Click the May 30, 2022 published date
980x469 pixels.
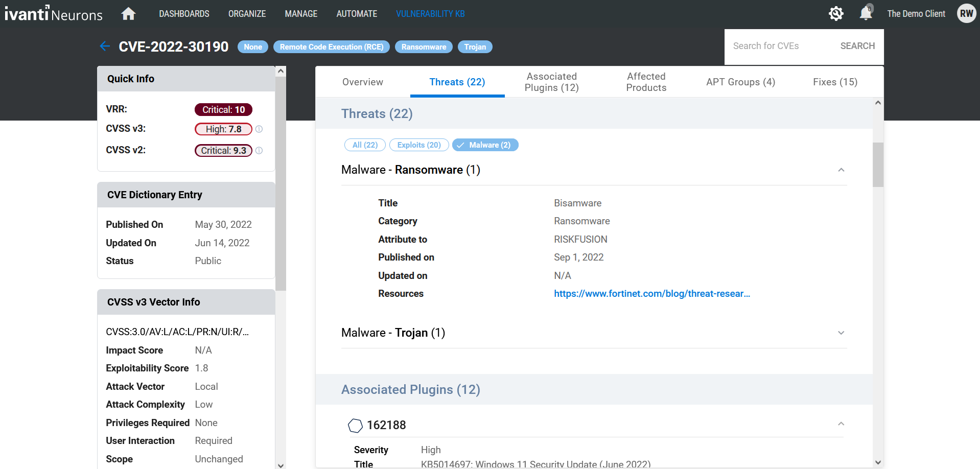(x=223, y=225)
